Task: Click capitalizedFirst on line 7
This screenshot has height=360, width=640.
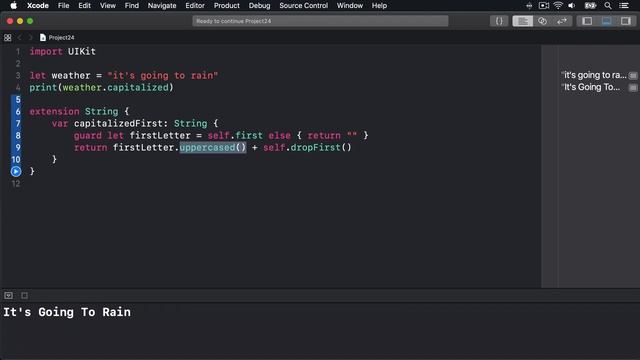Action: tap(118, 123)
